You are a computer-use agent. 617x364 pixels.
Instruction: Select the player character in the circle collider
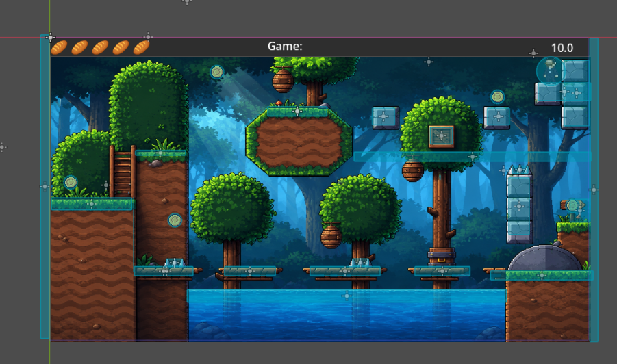click(550, 70)
